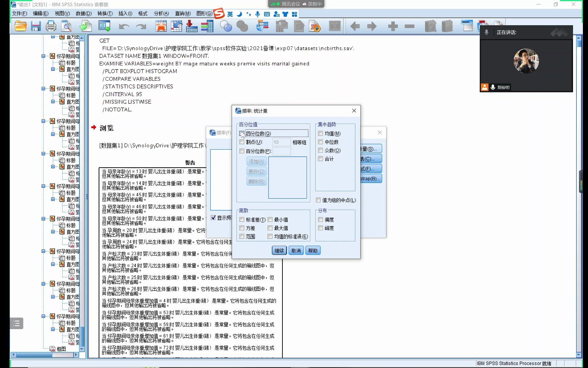Screen dimensions: 588x368
Task: Print the output using printer icon
Action: [51, 26]
